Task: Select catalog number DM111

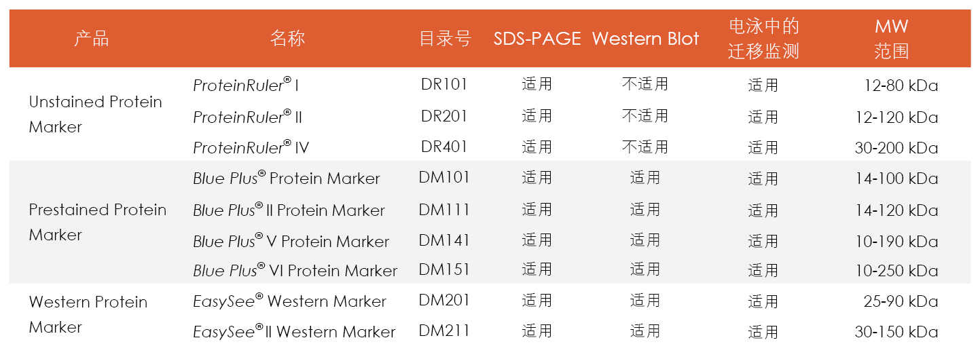Action: coord(444,210)
